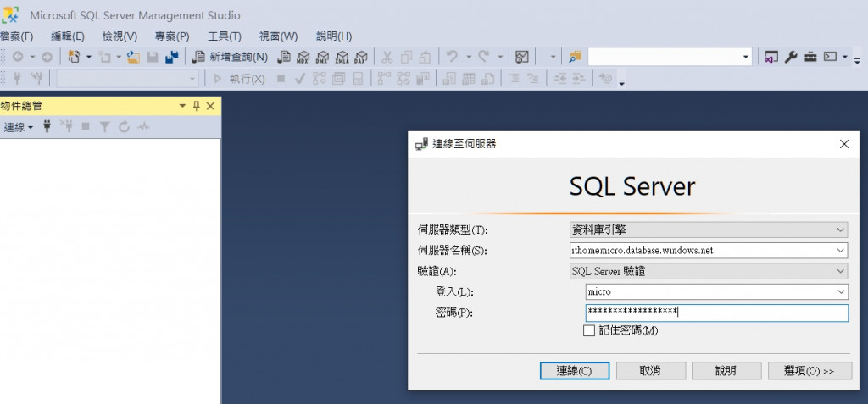
Task: Open the Activity Monitor toolbar icon
Action: [521, 57]
